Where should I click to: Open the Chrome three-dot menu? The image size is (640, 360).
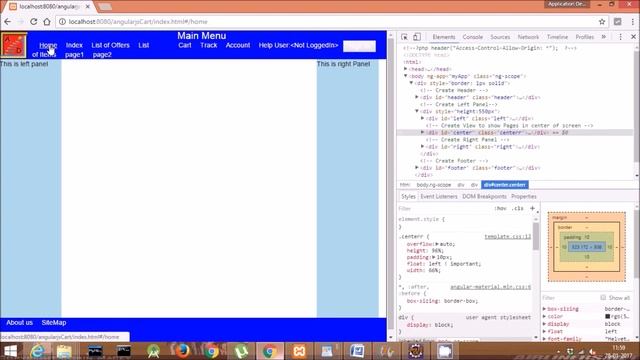[633, 22]
